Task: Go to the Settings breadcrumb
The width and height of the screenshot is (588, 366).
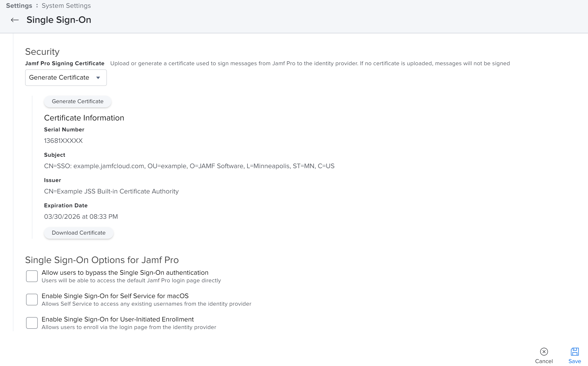Action: 19,6
